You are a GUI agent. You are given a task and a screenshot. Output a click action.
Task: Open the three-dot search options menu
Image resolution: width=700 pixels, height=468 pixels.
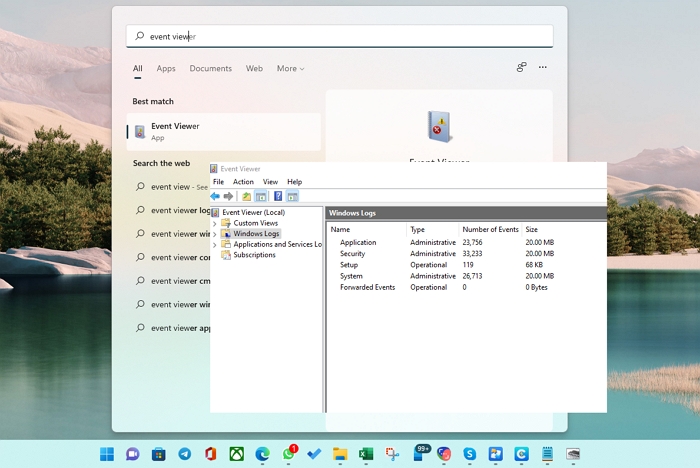(542, 67)
